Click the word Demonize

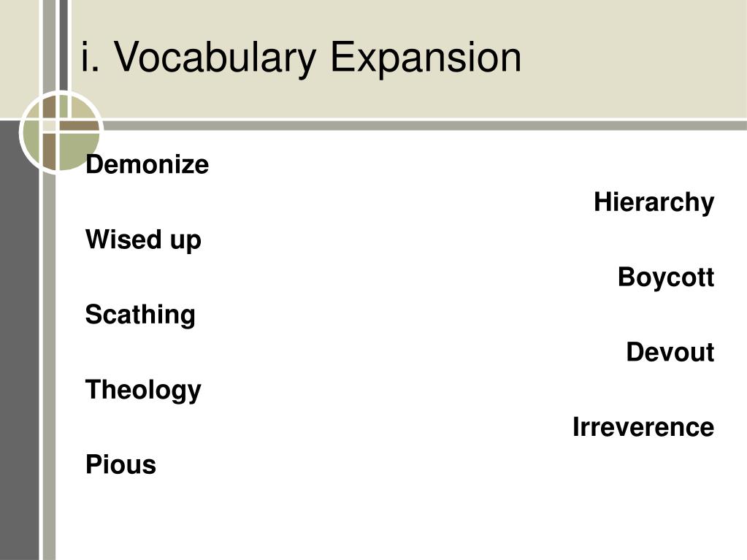click(x=148, y=165)
